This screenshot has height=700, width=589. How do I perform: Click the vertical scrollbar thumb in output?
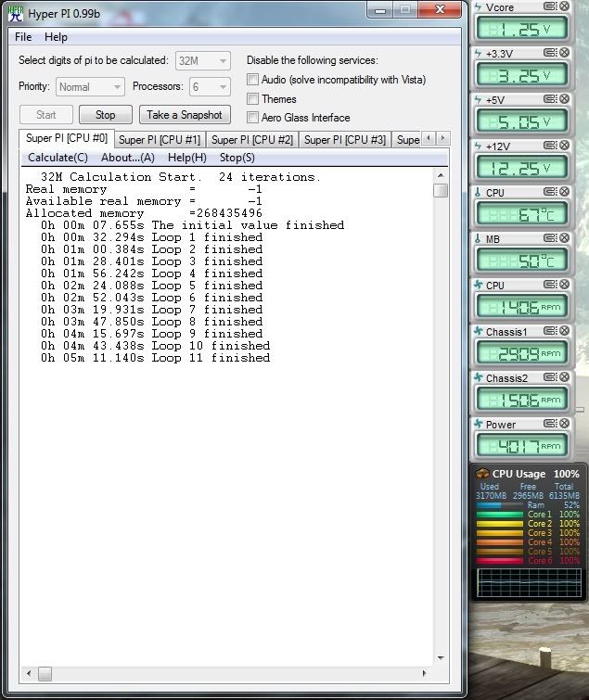click(x=441, y=191)
